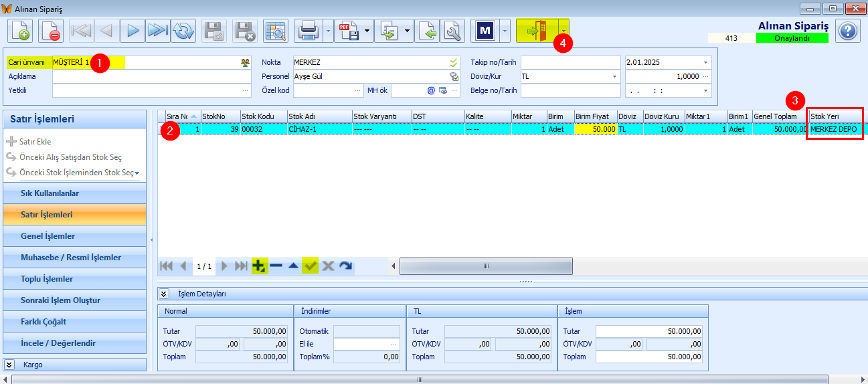
Task: Go to the last grid row in the navigator
Action: pos(241,266)
